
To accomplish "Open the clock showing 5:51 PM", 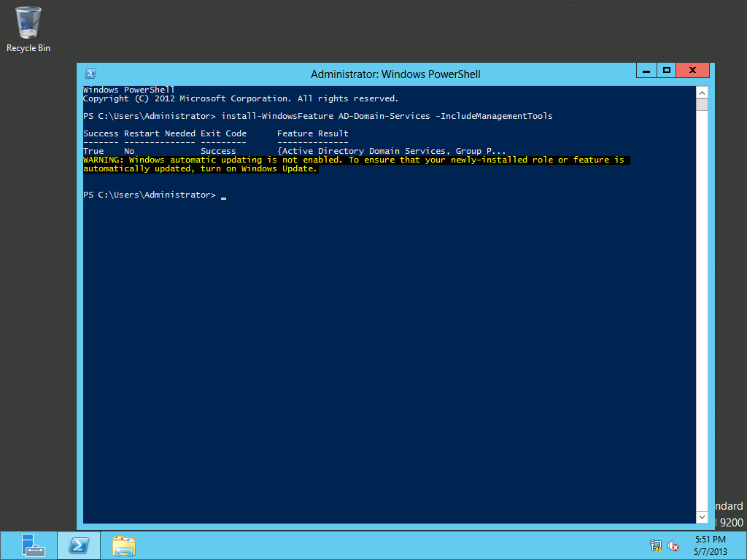I will (711, 545).
